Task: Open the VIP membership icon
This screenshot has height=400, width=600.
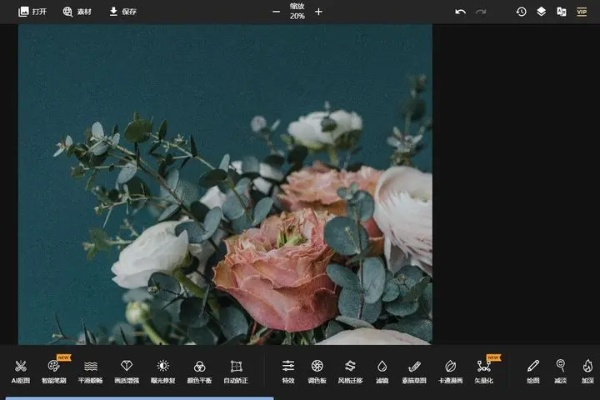Action: 582,11
